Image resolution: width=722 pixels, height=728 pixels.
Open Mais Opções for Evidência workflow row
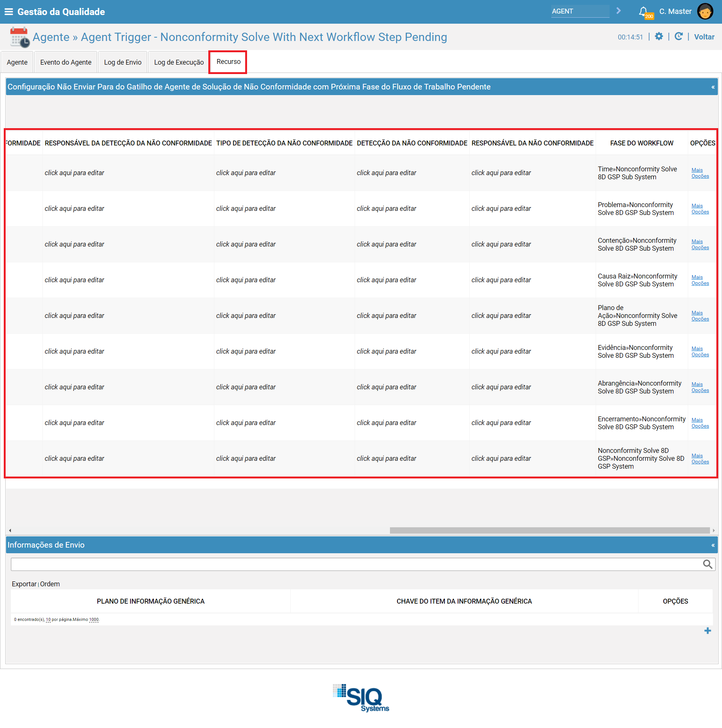coord(700,351)
